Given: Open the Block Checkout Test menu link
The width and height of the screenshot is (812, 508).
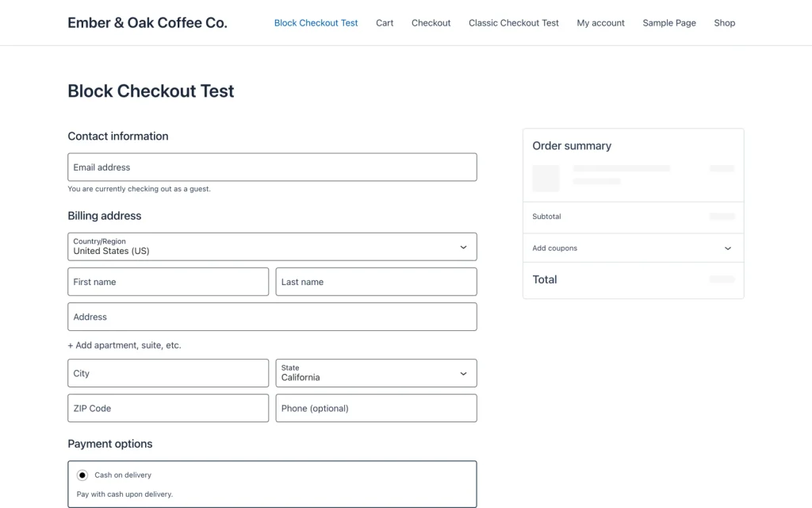Looking at the screenshot, I should (316, 23).
